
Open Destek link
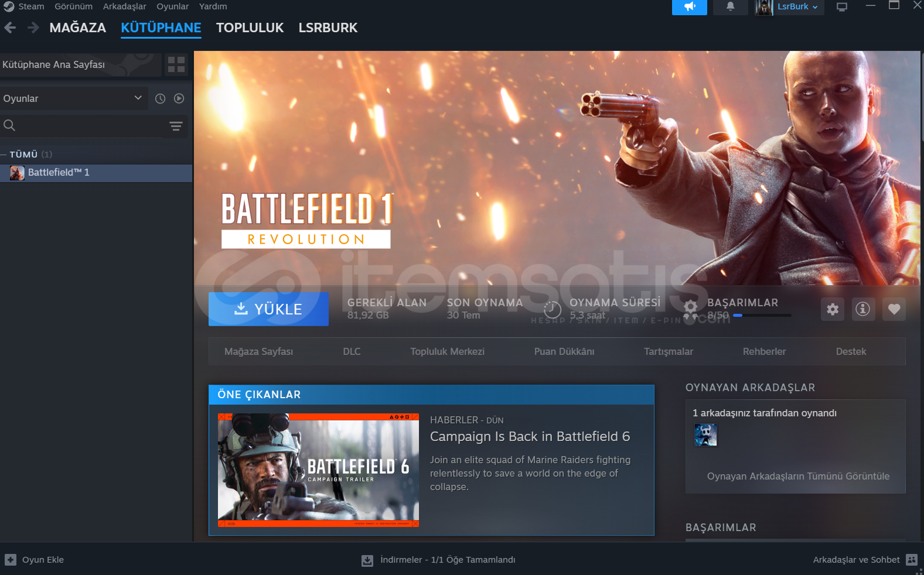(x=851, y=351)
